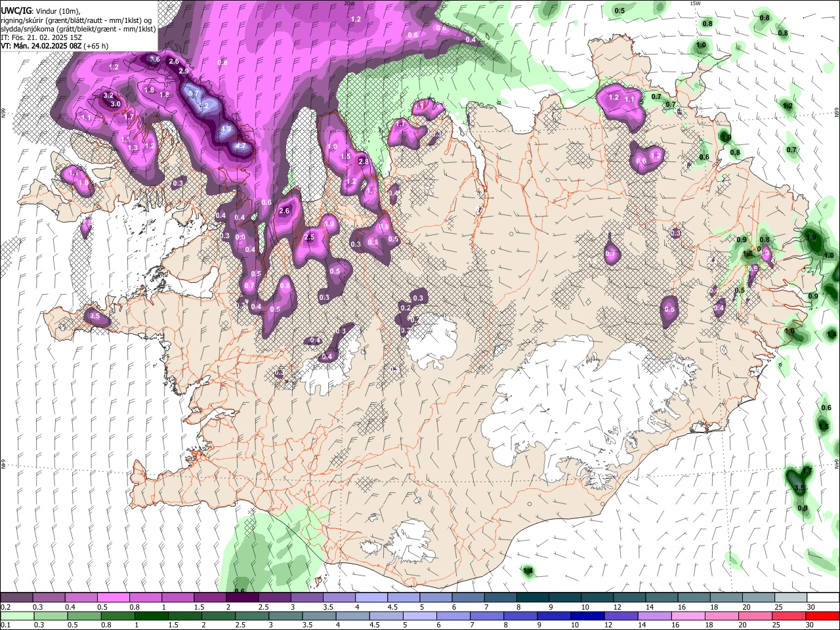
Task: Click the 2.8 snowfall value on the map
Action: [364, 161]
